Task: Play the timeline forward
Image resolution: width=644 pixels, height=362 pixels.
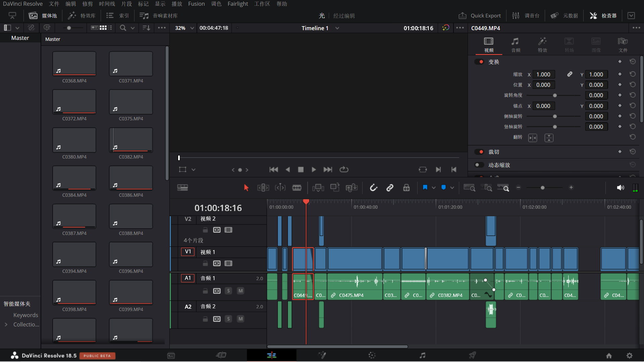Action: pyautogui.click(x=314, y=170)
